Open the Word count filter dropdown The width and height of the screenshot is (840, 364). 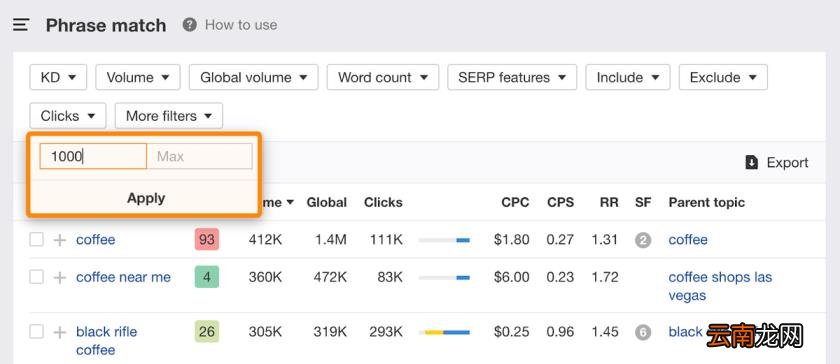(383, 77)
